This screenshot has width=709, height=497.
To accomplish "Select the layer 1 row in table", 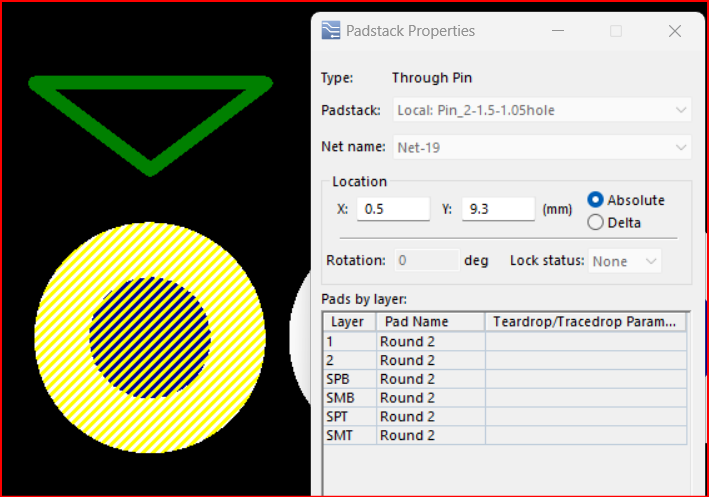I will click(x=348, y=341).
